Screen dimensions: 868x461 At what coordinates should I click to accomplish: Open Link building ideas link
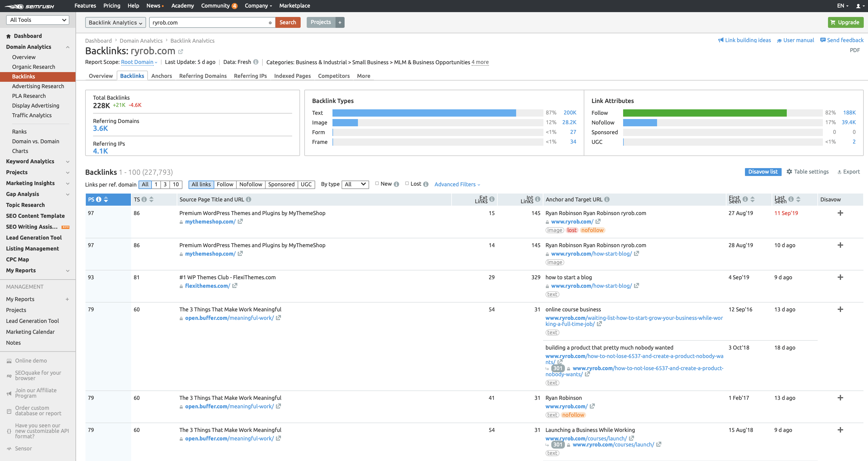744,40
